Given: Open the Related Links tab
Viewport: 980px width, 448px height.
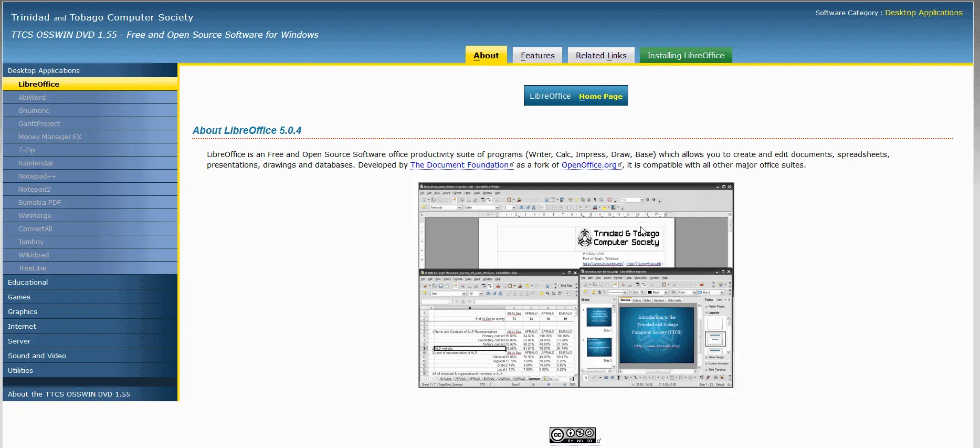Looking at the screenshot, I should pyautogui.click(x=600, y=56).
